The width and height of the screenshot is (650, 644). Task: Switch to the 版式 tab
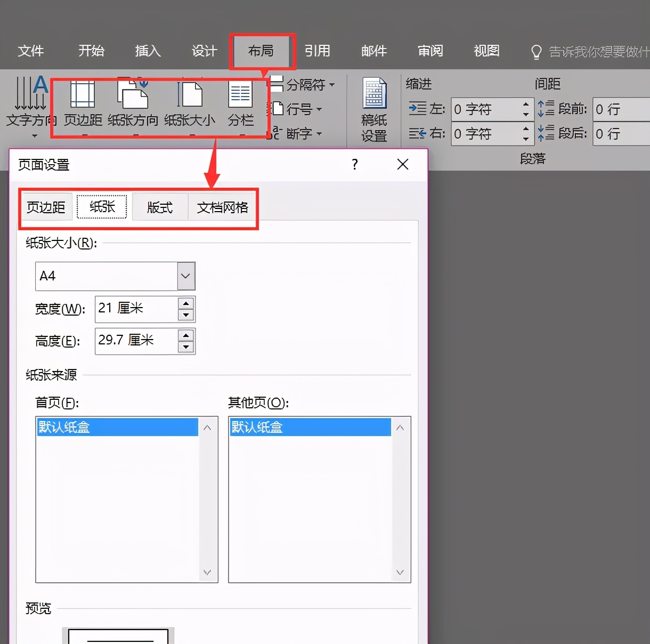[x=159, y=207]
